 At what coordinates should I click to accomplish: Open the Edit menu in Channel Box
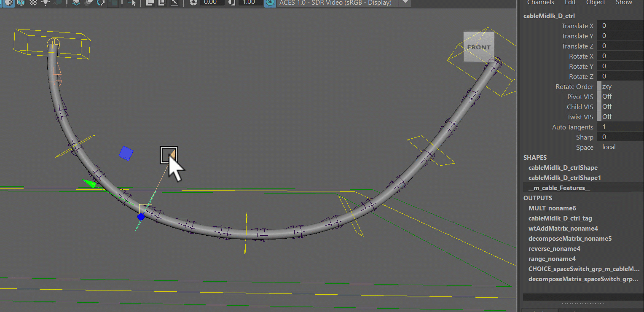tap(570, 3)
